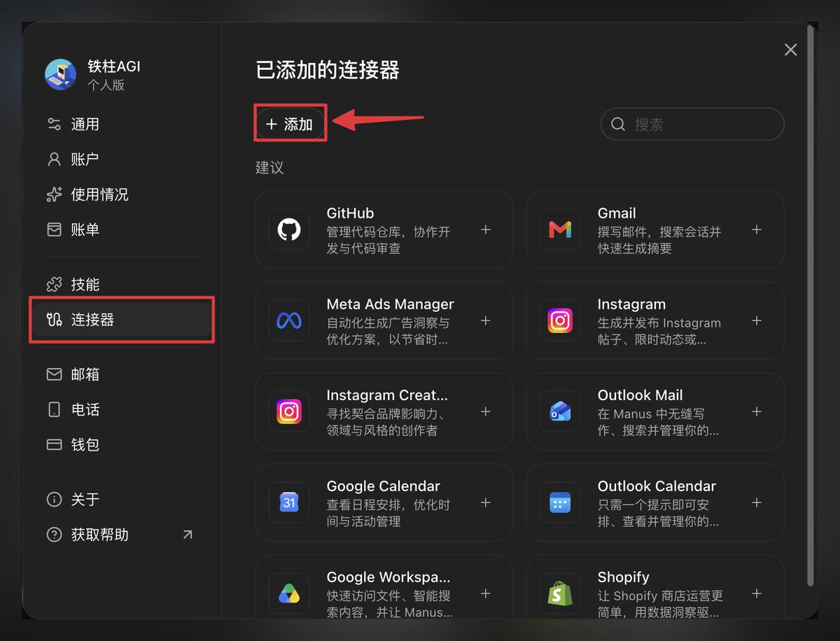840x641 pixels.
Task: Click the Google Workspa... card title
Action: click(x=388, y=577)
